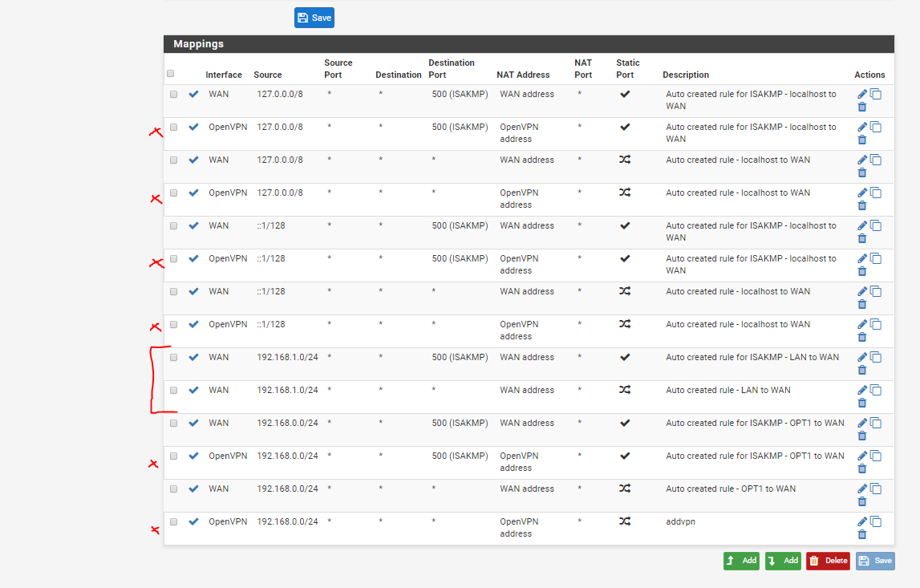Delete WAN 192.168.1.0/24 ISAKMP rule via trash
Viewport: 920px width, 588px height.
tap(862, 370)
